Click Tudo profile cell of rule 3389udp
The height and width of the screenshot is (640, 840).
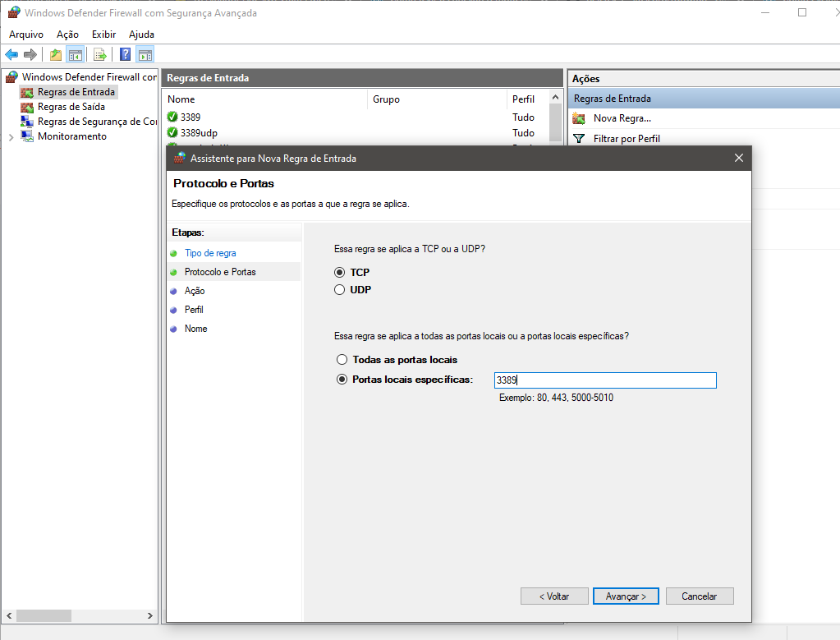pyautogui.click(x=523, y=132)
